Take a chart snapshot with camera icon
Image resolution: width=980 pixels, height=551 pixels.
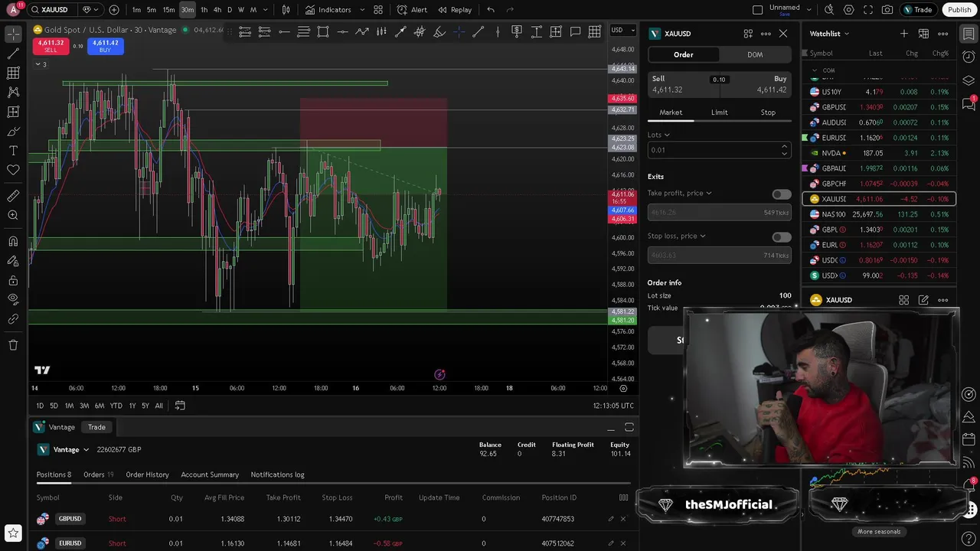tap(887, 10)
